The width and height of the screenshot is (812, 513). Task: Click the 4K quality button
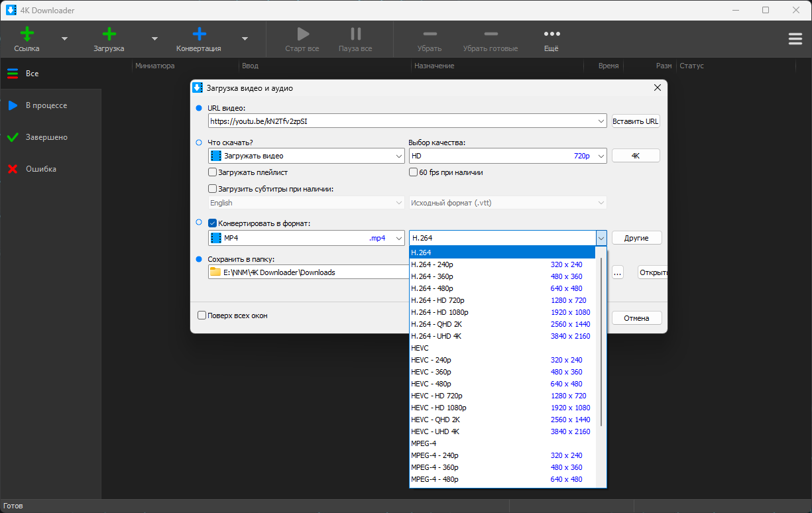tap(636, 156)
